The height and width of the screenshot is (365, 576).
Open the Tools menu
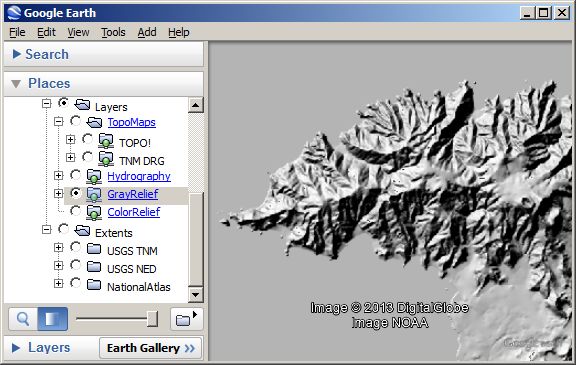coord(113,32)
